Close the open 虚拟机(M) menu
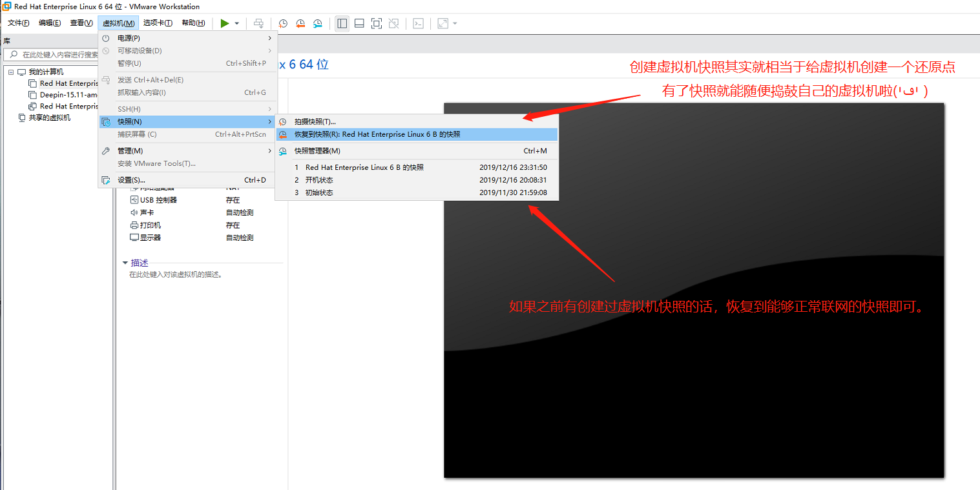980x490 pixels. tap(118, 23)
